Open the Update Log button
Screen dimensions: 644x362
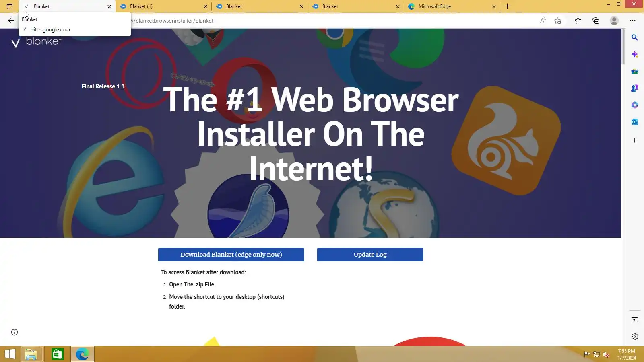pos(370,255)
